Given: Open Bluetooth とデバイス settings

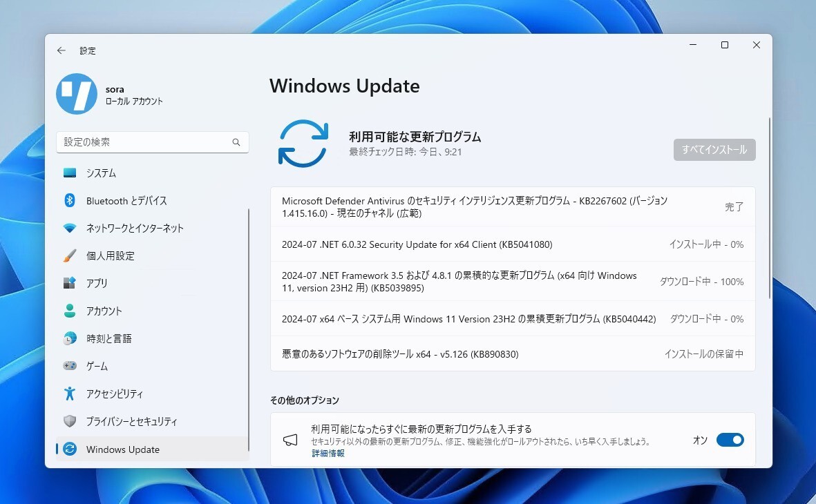Looking at the screenshot, I should (69, 200).
